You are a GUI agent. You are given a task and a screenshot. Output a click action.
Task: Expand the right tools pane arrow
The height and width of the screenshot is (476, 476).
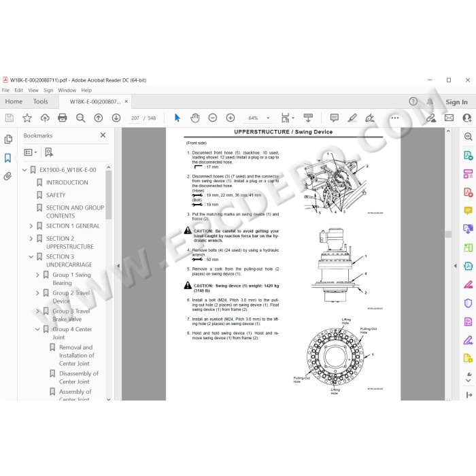(x=455, y=266)
